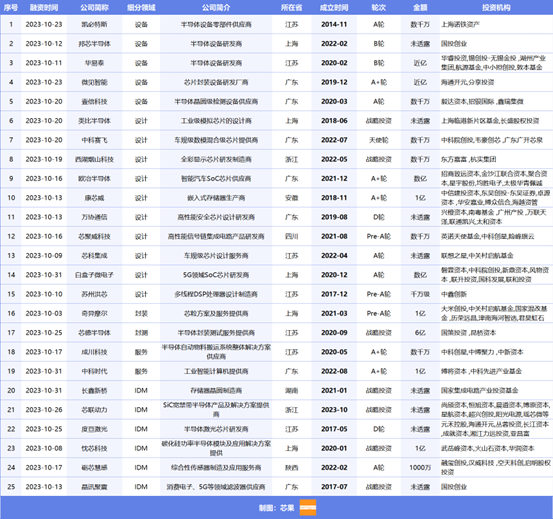553x519 pixels.
Task: Select the 轮次 column header
Action: pos(378,7)
